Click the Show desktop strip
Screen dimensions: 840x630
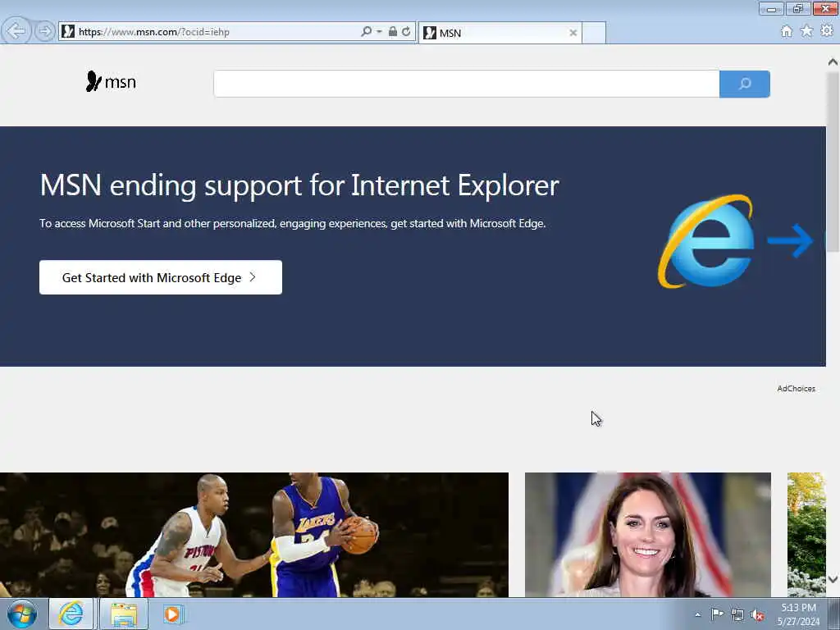(x=834, y=614)
